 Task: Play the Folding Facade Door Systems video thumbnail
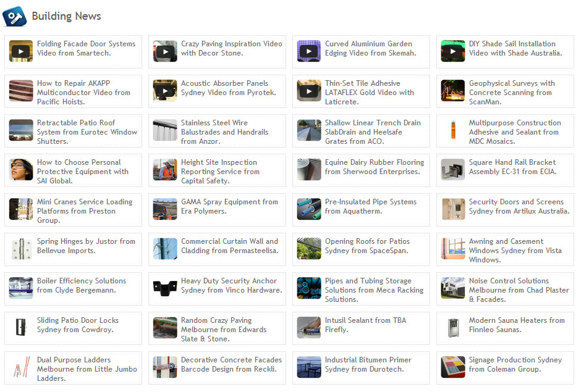coord(21,51)
